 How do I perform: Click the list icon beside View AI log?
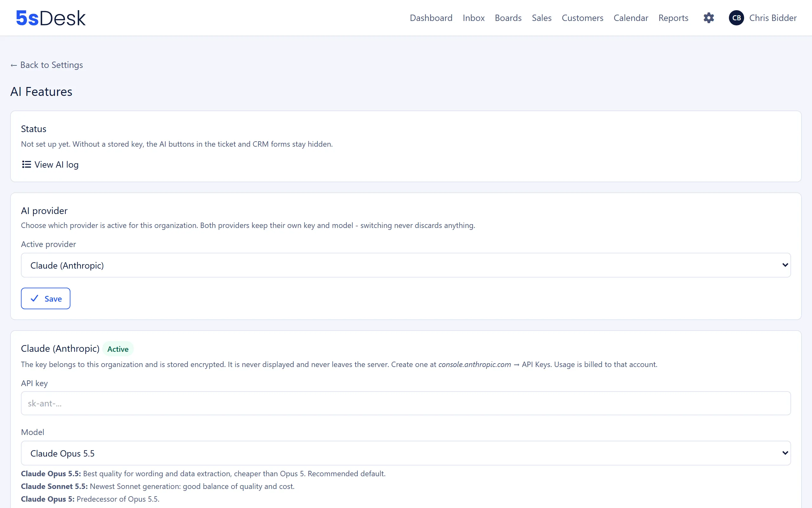point(27,164)
